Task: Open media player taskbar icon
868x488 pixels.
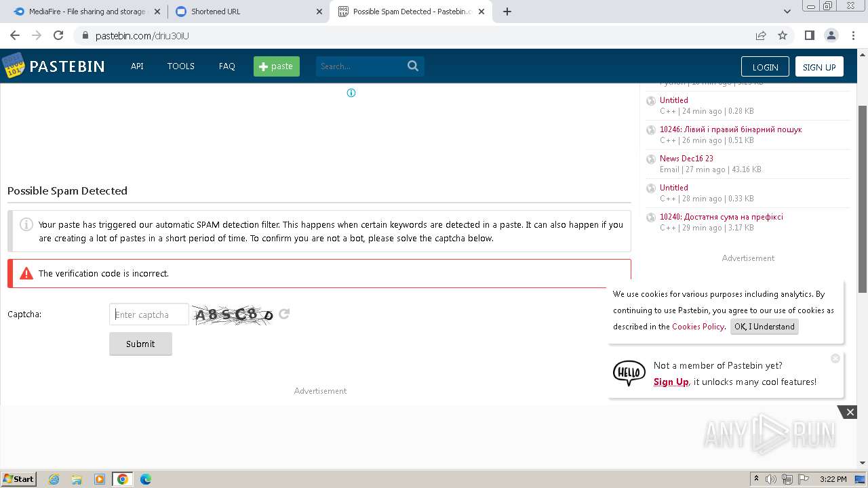Action: coord(100,479)
